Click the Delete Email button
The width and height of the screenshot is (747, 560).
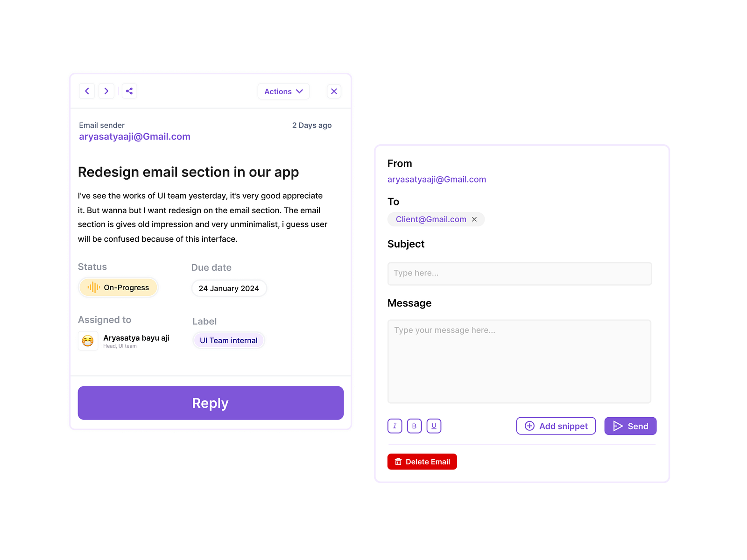[422, 462]
